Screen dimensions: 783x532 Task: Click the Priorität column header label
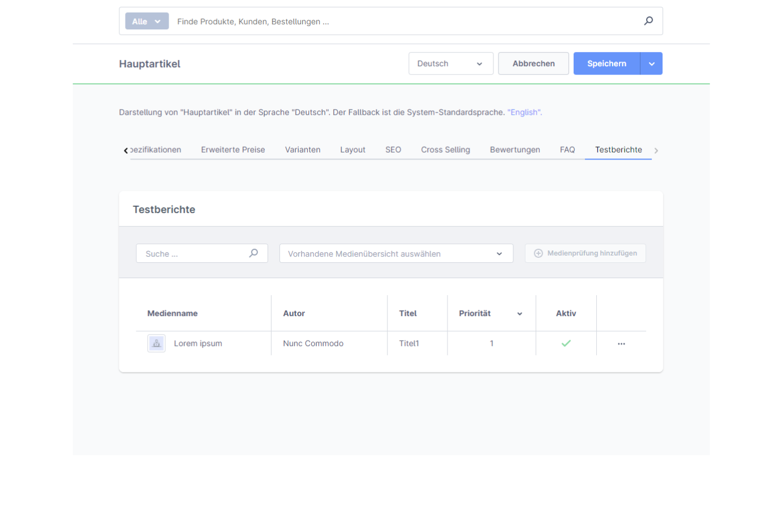475,313
